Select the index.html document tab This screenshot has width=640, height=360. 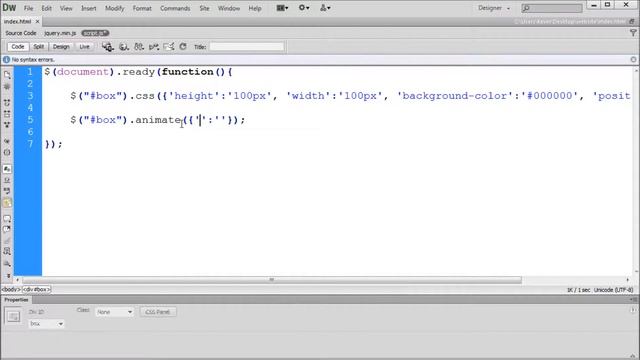tap(18, 21)
